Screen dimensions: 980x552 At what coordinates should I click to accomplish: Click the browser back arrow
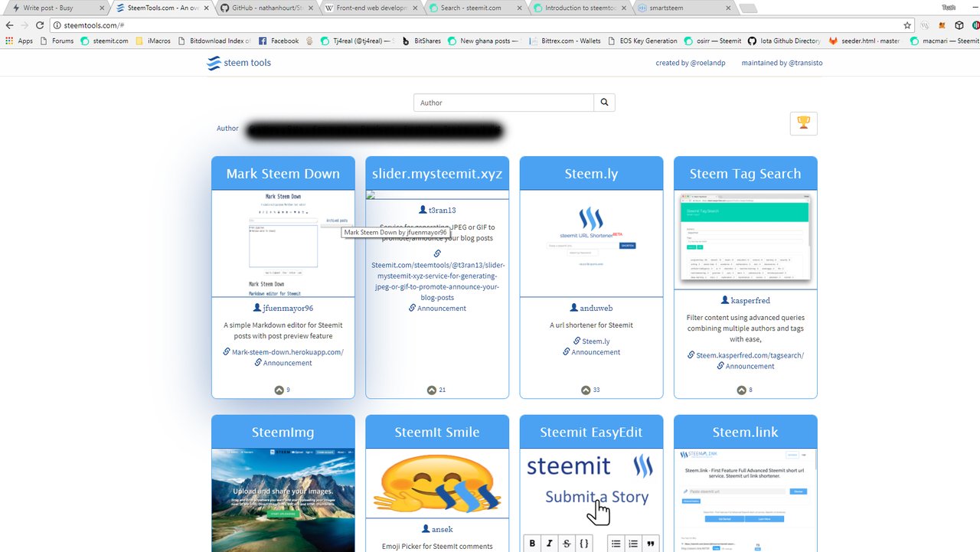pos(8,24)
